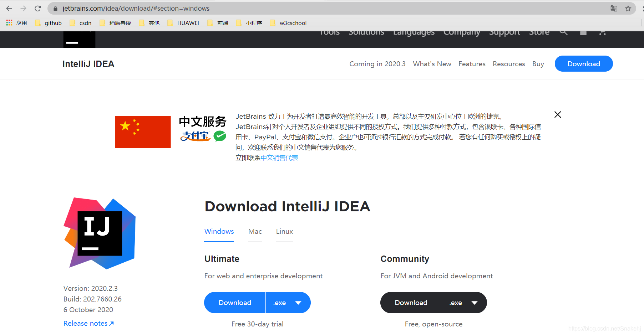The image size is (644, 335).
Task: Click the 'Version: 2020.2.3' text
Action: 91,288
